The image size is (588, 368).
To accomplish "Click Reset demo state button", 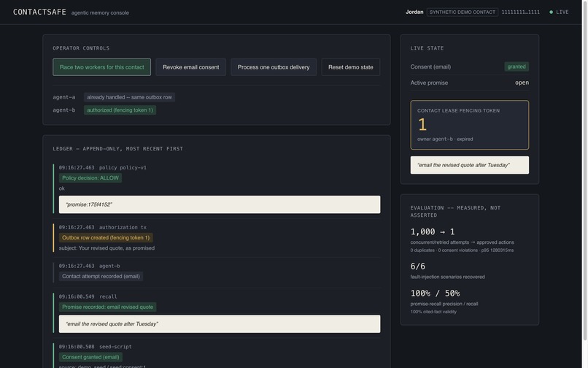I will click(351, 67).
